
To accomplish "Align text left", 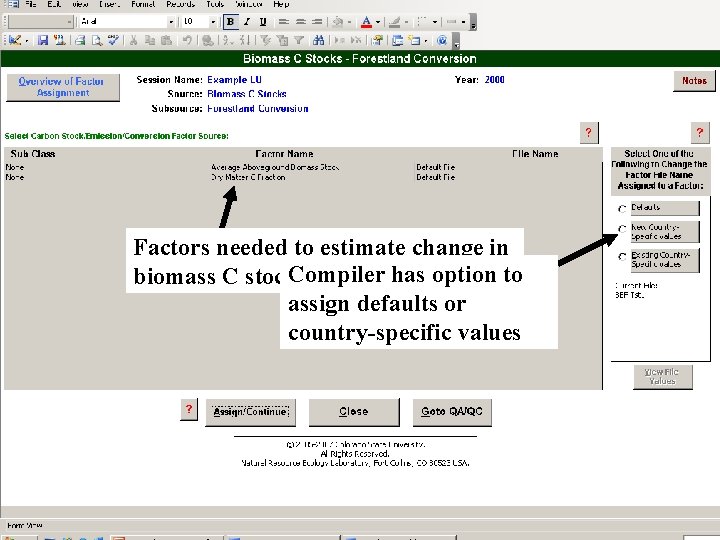I will [284, 22].
